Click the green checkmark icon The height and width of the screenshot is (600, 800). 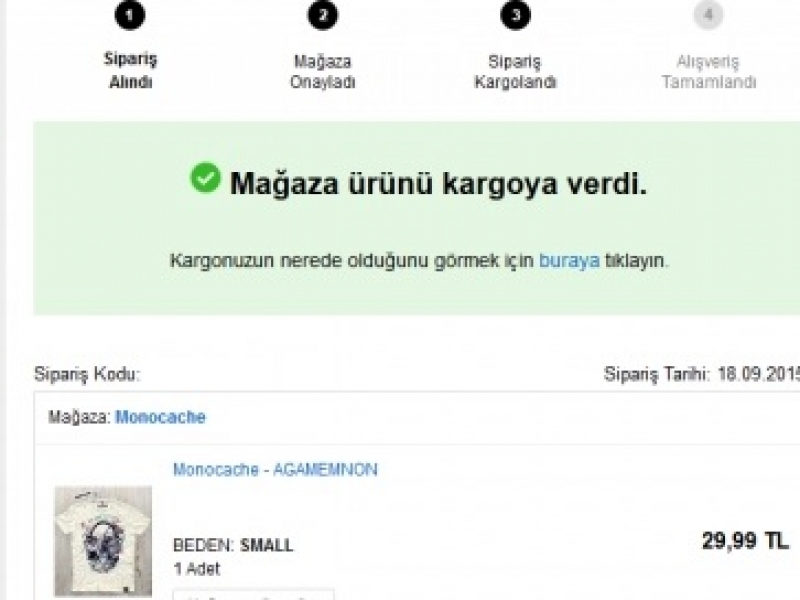pos(206,178)
